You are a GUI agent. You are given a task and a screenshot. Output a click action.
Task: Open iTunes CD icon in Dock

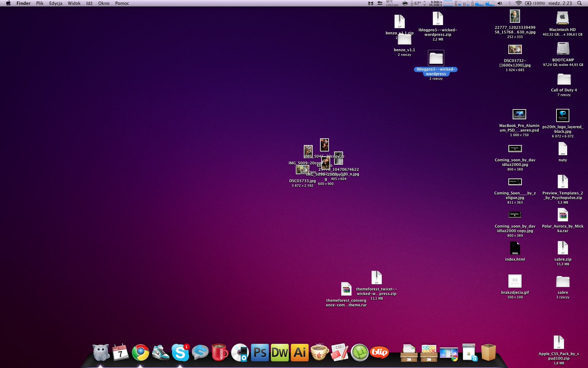pyautogui.click(x=240, y=353)
